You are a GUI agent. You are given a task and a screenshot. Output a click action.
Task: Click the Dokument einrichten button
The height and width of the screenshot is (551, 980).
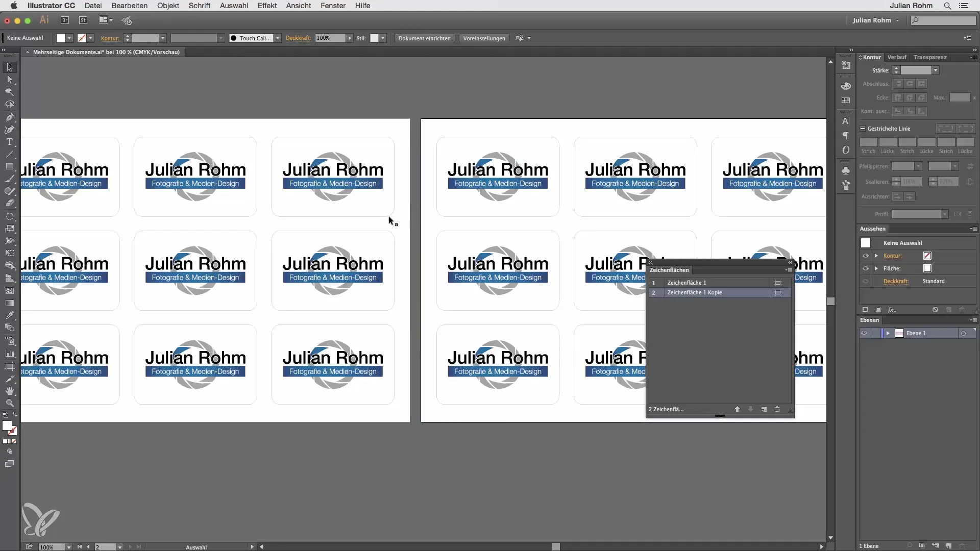pos(424,38)
